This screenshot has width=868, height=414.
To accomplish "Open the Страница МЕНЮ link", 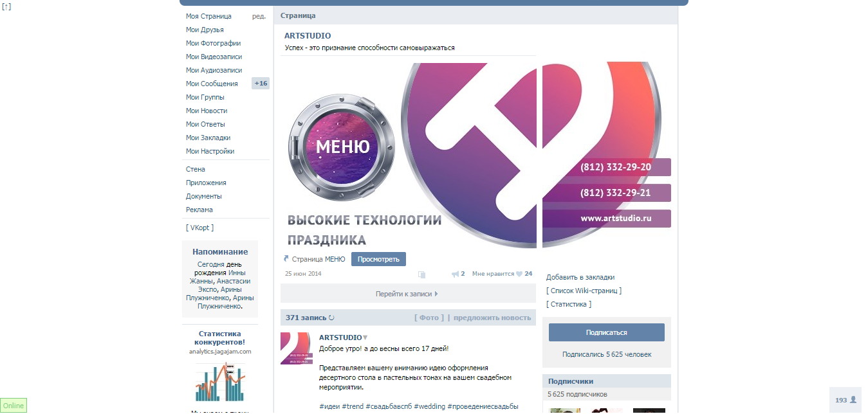I will [319, 260].
